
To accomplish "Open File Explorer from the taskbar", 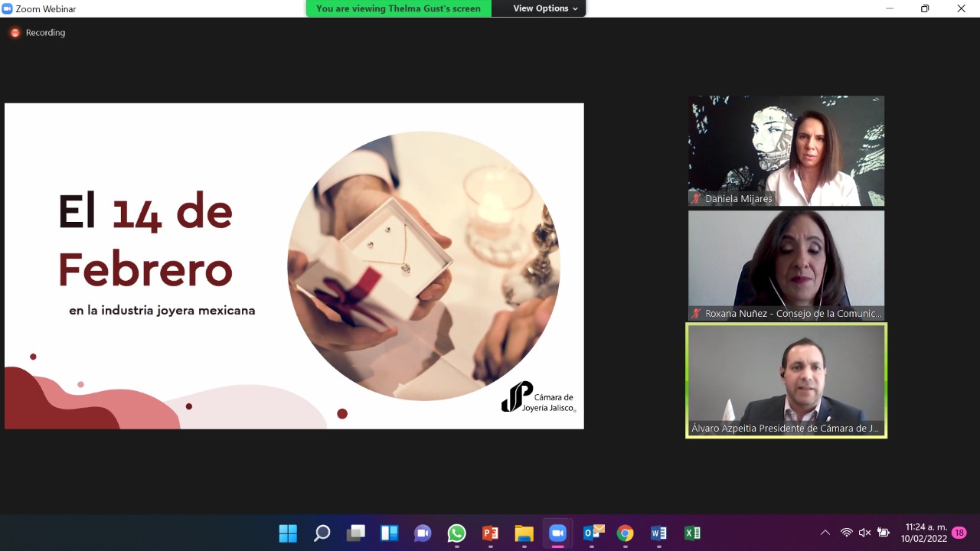I will click(x=524, y=533).
